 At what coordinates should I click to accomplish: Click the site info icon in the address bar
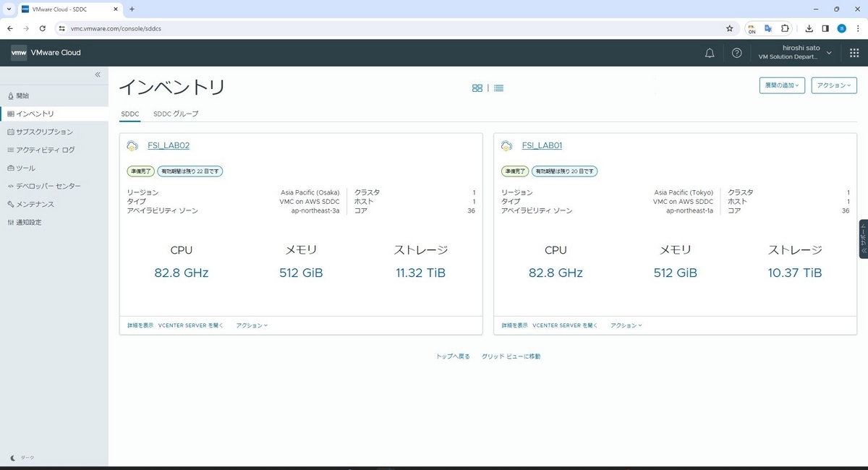pos(62,28)
